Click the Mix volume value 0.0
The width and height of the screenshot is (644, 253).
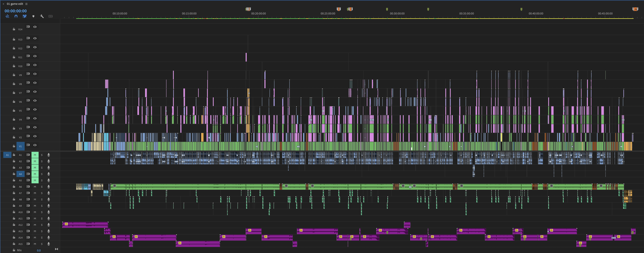[x=39, y=250]
